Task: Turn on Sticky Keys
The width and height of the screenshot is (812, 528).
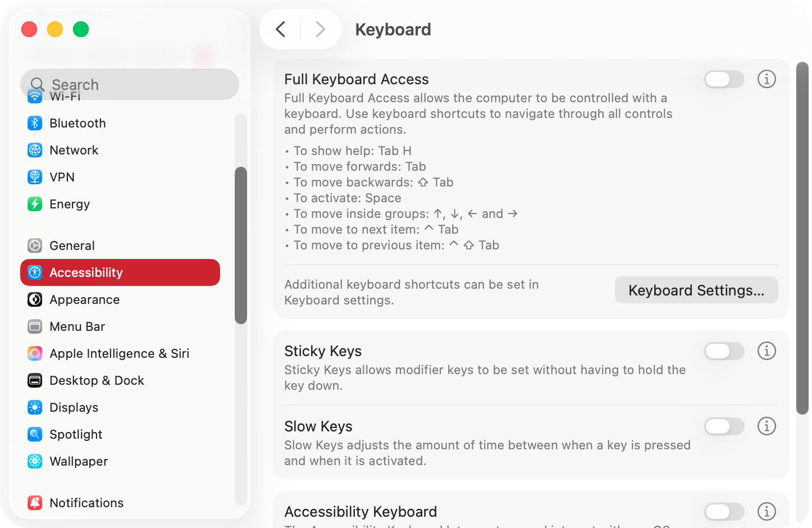Action: pos(724,351)
